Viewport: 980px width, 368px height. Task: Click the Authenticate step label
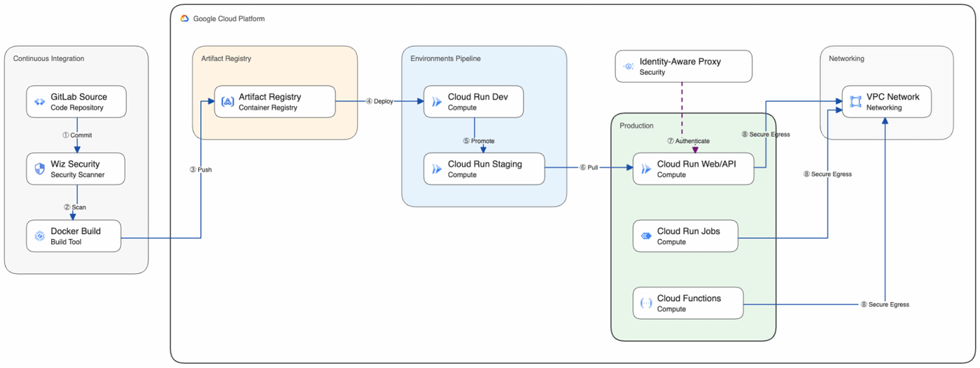689,141
